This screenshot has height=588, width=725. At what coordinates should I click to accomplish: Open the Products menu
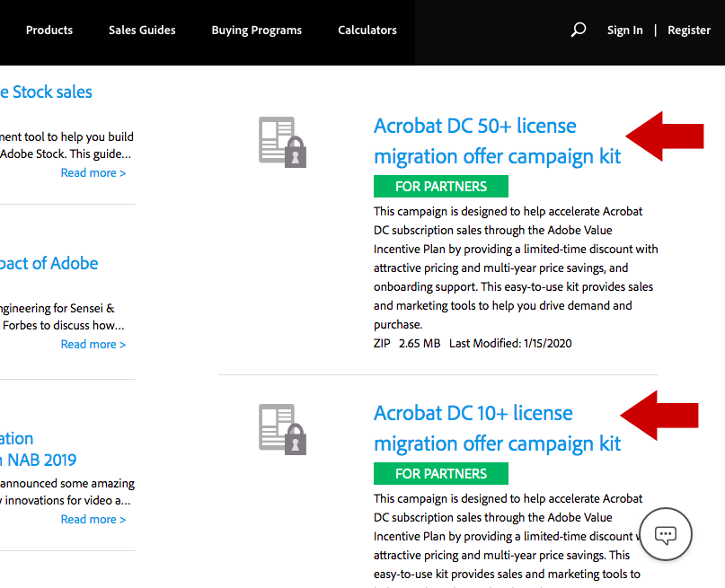tap(49, 30)
